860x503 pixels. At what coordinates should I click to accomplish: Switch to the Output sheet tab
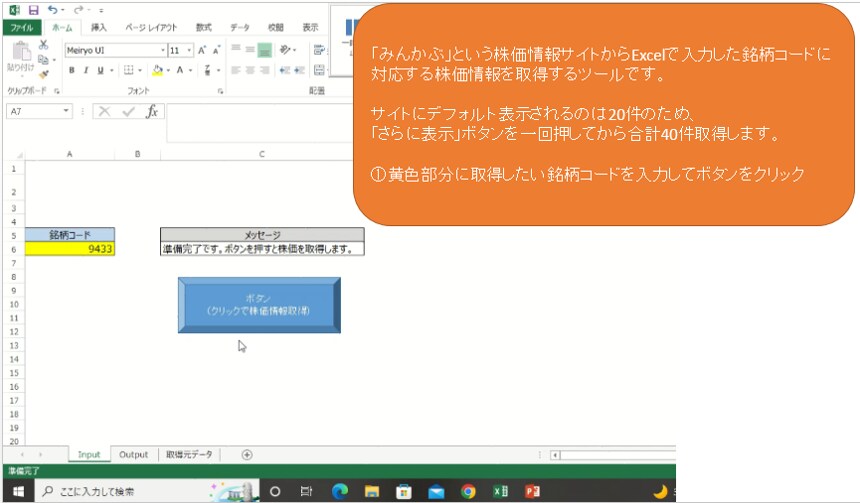pos(133,455)
